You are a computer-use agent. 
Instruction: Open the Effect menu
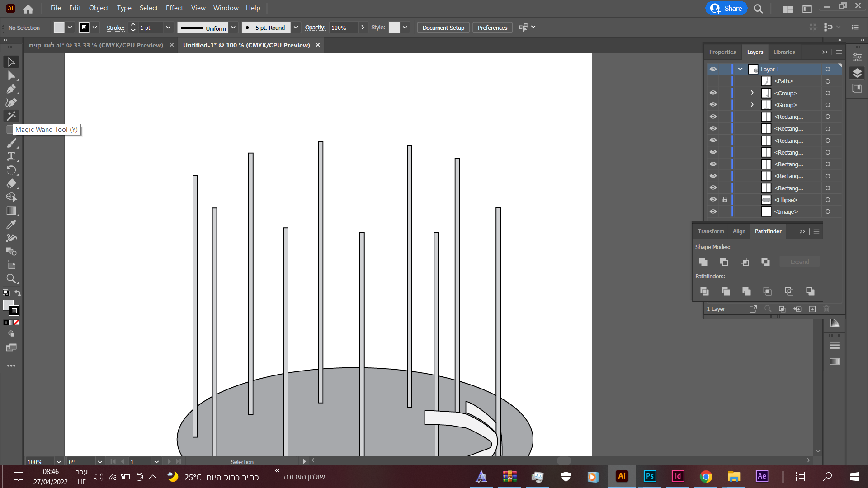174,8
